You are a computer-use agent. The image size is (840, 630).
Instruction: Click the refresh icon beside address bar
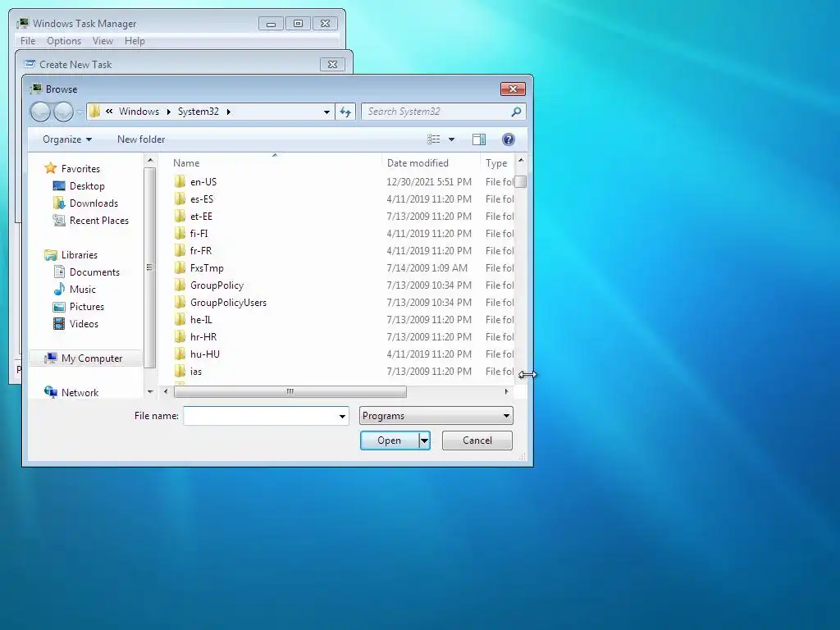coord(345,112)
